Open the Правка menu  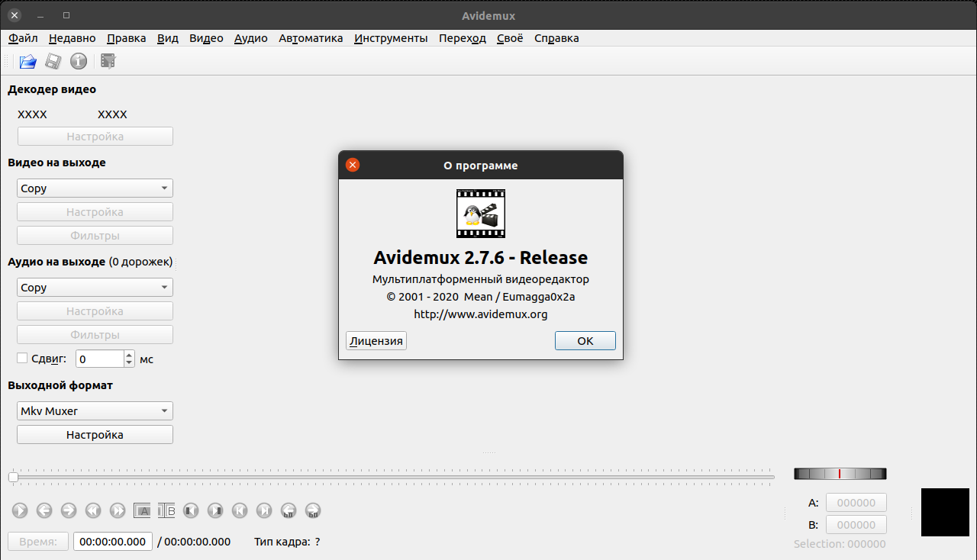[x=127, y=38]
